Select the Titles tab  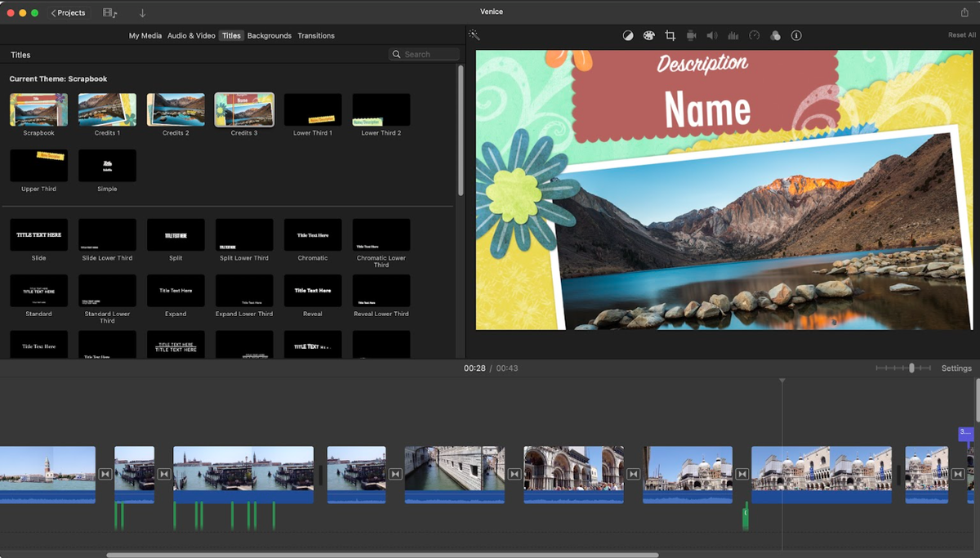pyautogui.click(x=231, y=36)
